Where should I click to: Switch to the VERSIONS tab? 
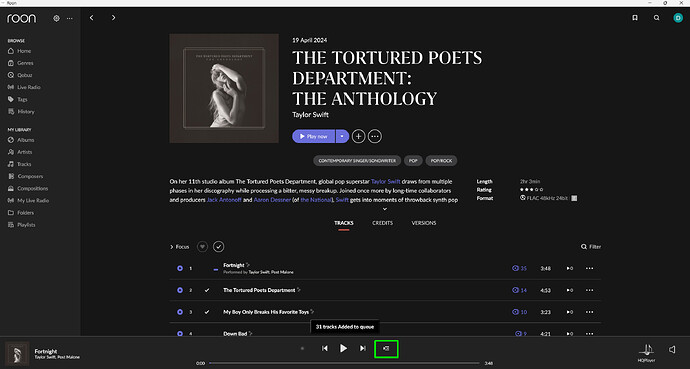(424, 223)
